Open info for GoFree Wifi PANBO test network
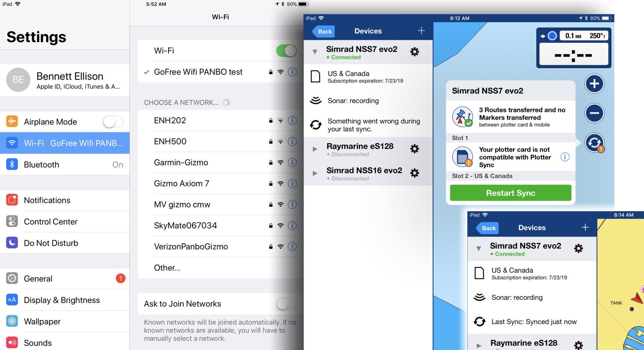The image size is (644, 350). click(x=292, y=72)
